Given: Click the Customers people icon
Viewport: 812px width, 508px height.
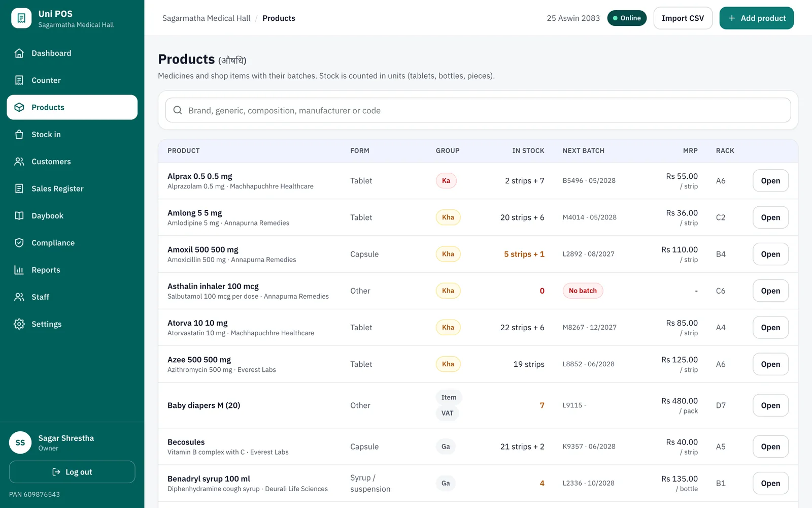Looking at the screenshot, I should [x=19, y=162].
